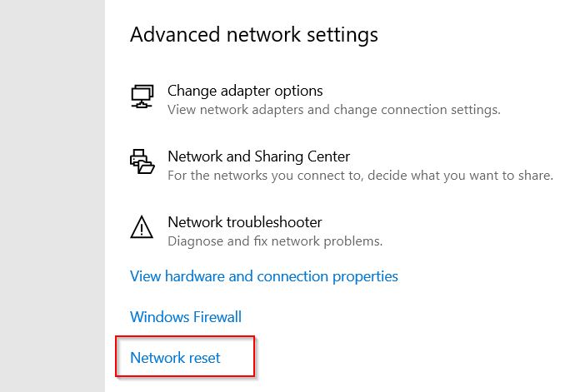
Task: Click the Network troubleshooter warning triangle icon
Action: [x=142, y=227]
